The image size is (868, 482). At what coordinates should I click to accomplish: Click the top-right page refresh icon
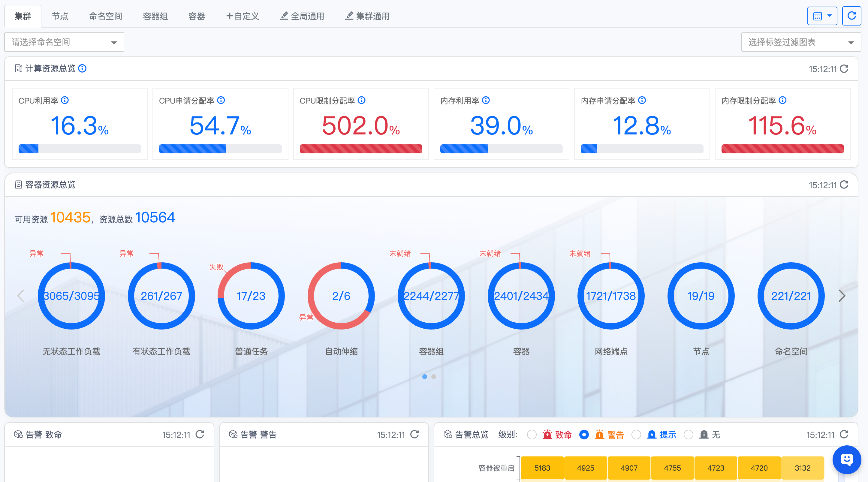pos(851,16)
